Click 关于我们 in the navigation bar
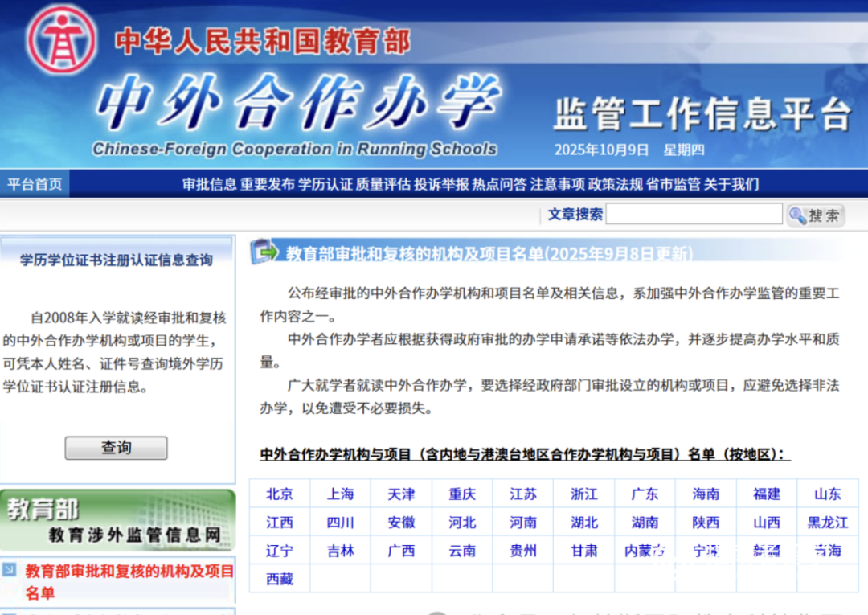The height and width of the screenshot is (615, 868). coord(731,184)
